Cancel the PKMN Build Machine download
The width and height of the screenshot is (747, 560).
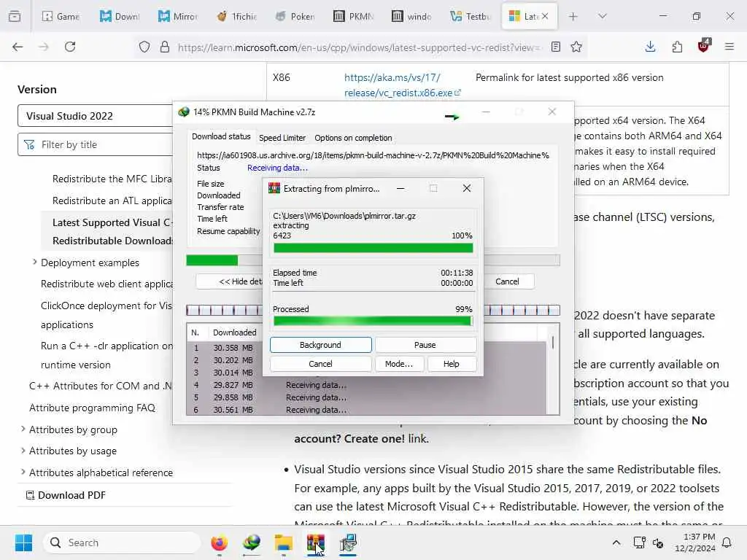tap(507, 281)
